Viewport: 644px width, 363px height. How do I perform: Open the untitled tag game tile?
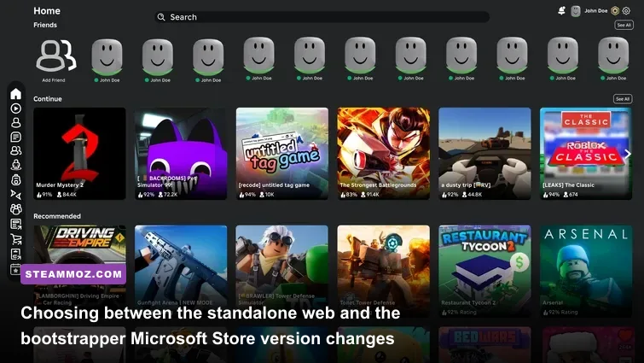[282, 154]
